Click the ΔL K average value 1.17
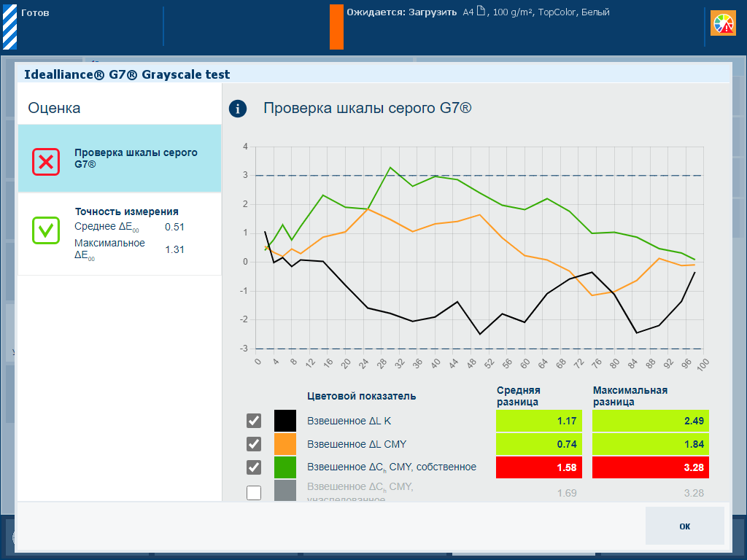 click(x=539, y=421)
